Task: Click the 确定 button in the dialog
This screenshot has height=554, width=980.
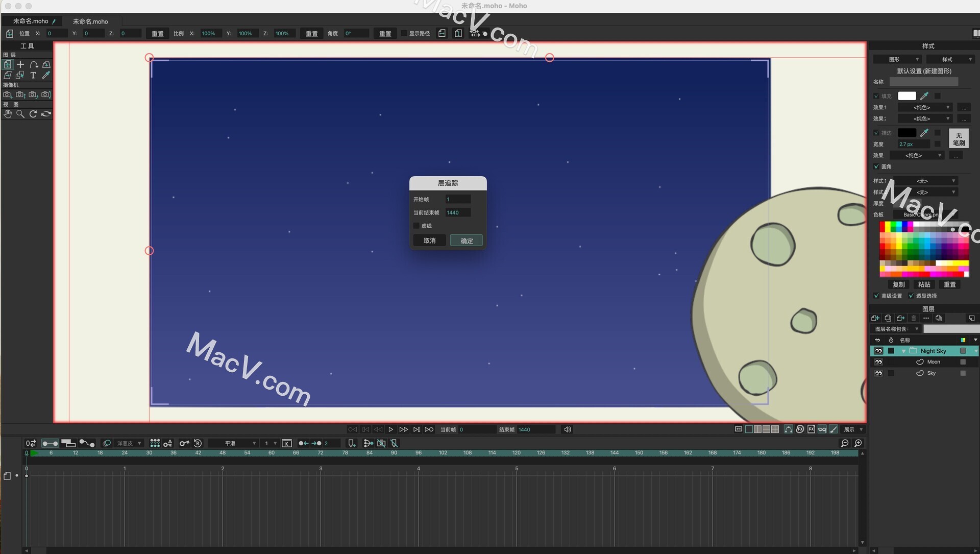Action: coord(466,240)
